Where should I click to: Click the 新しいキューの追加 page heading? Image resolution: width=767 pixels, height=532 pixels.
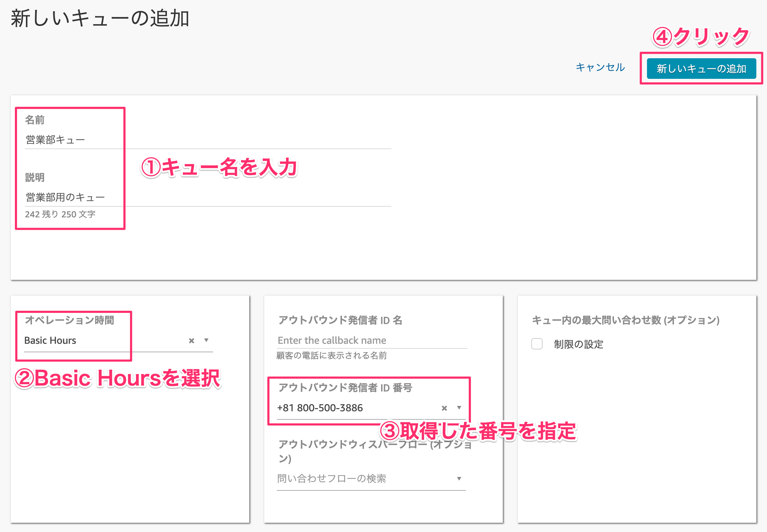pyautogui.click(x=100, y=18)
